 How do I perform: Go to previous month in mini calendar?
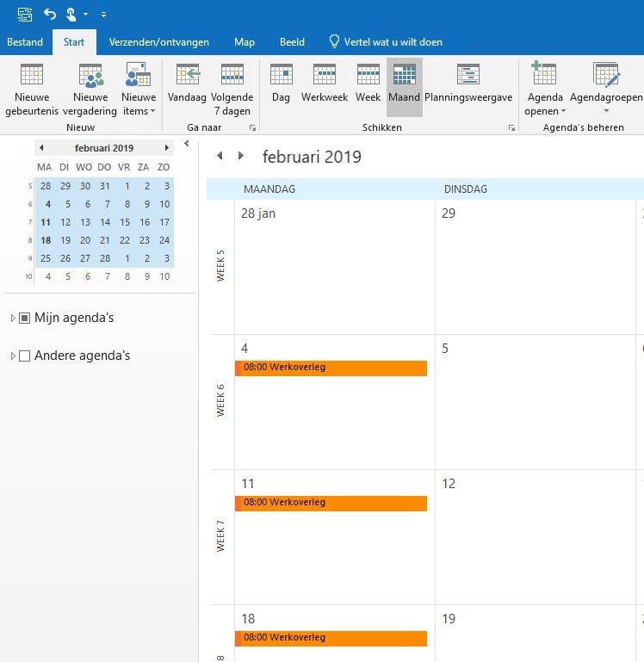click(41, 148)
